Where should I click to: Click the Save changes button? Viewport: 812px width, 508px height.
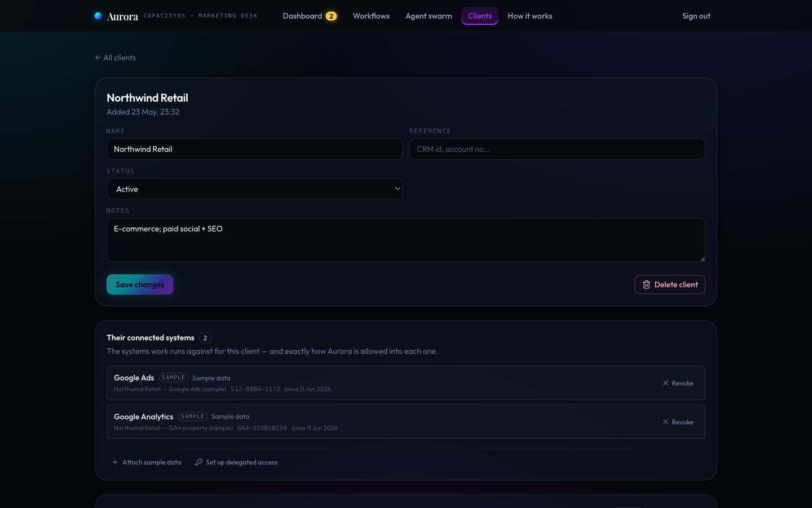(140, 284)
